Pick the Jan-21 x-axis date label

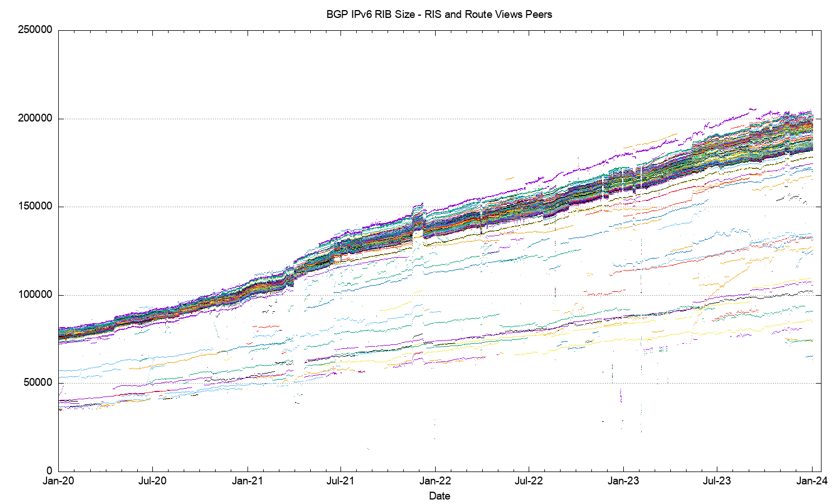pos(247,480)
